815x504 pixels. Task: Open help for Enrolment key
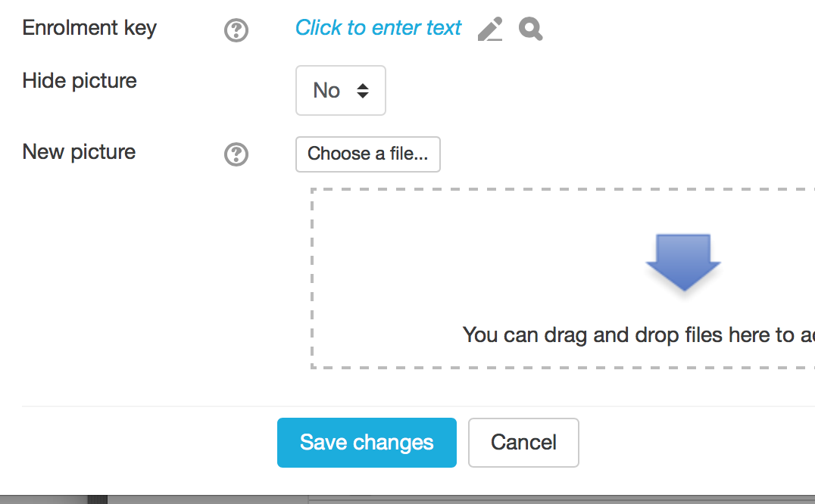click(x=236, y=30)
